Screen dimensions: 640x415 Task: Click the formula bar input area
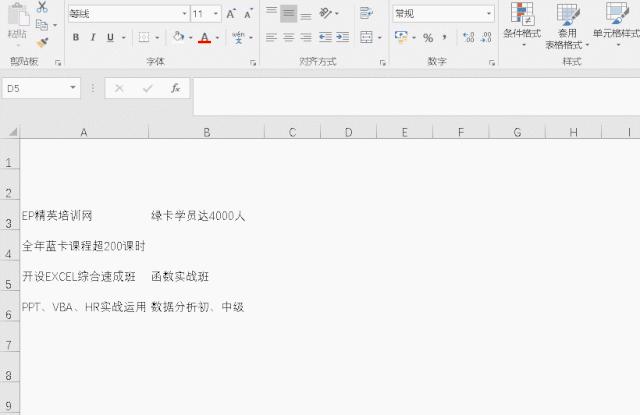click(417, 97)
